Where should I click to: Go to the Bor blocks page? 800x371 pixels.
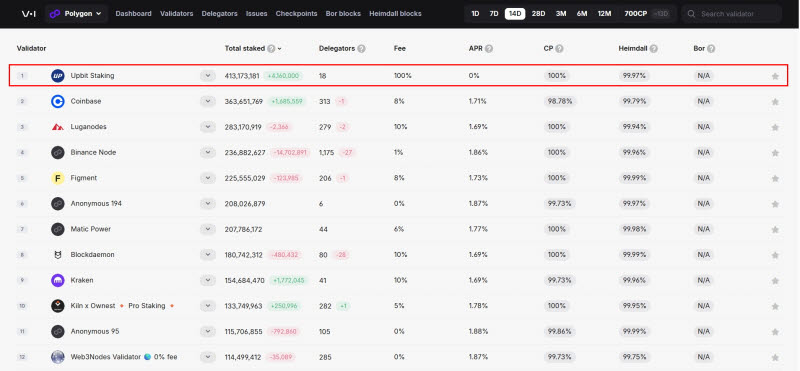point(343,14)
